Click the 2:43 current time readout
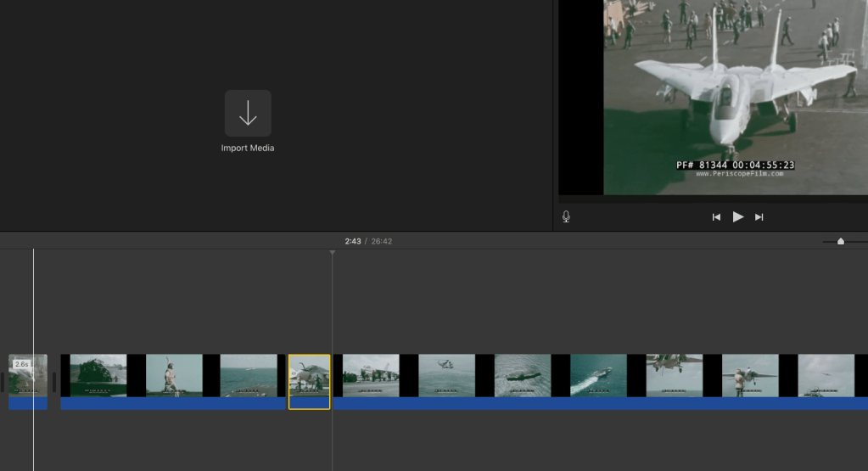This screenshot has height=471, width=868. point(352,242)
